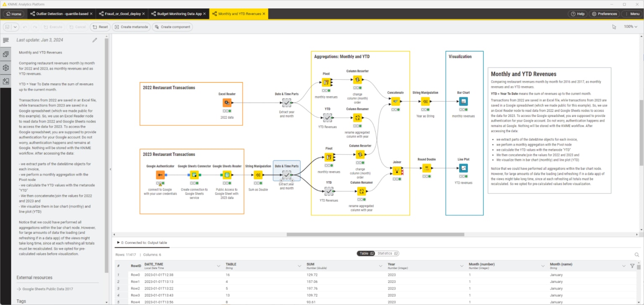This screenshot has height=305, width=644.
Task: Select the Joiner node
Action: point(397,171)
